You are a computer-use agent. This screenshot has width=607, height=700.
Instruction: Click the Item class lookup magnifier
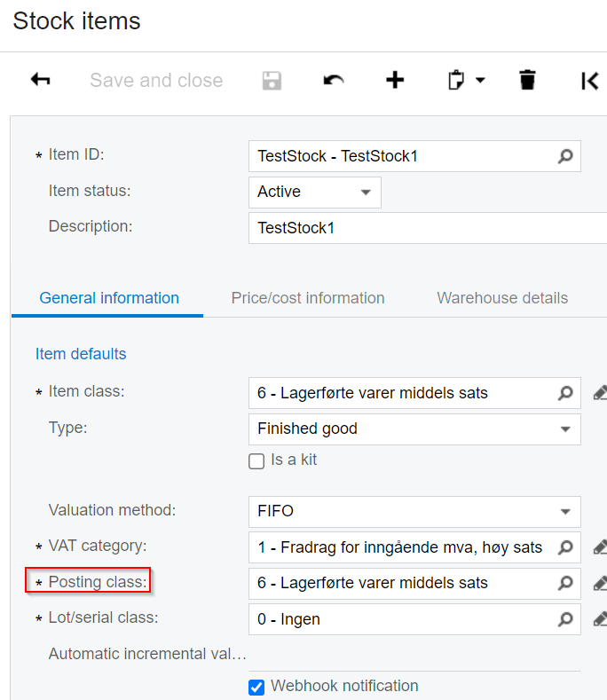point(565,393)
